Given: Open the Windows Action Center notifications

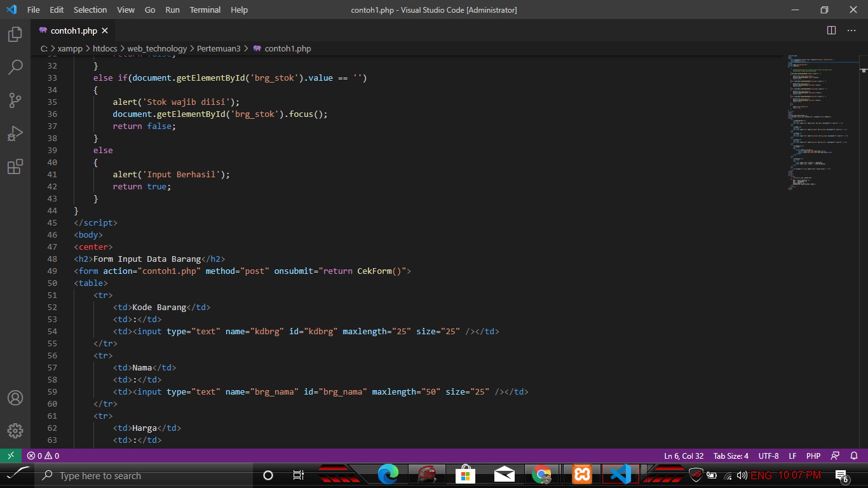Looking at the screenshot, I should (843, 476).
